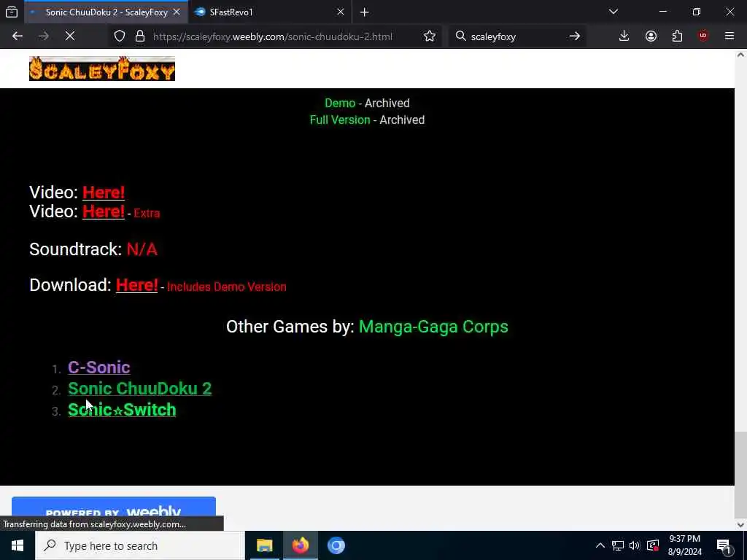Close the Sonic ChuuDoku 2 tab
This screenshot has width=747, height=560.
click(177, 12)
